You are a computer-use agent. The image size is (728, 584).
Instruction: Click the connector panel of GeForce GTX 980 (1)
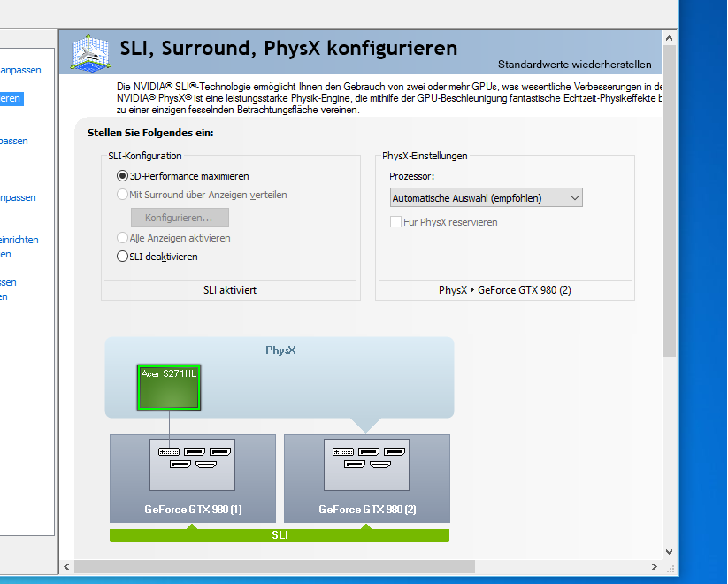coord(192,465)
